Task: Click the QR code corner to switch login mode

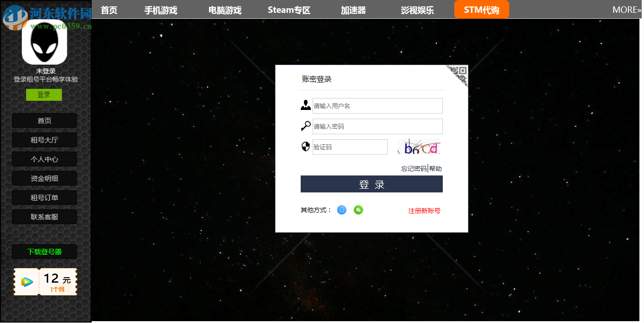Action: 461,72
